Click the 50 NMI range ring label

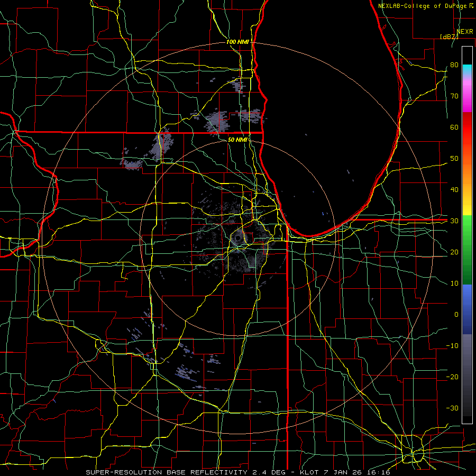pos(237,140)
